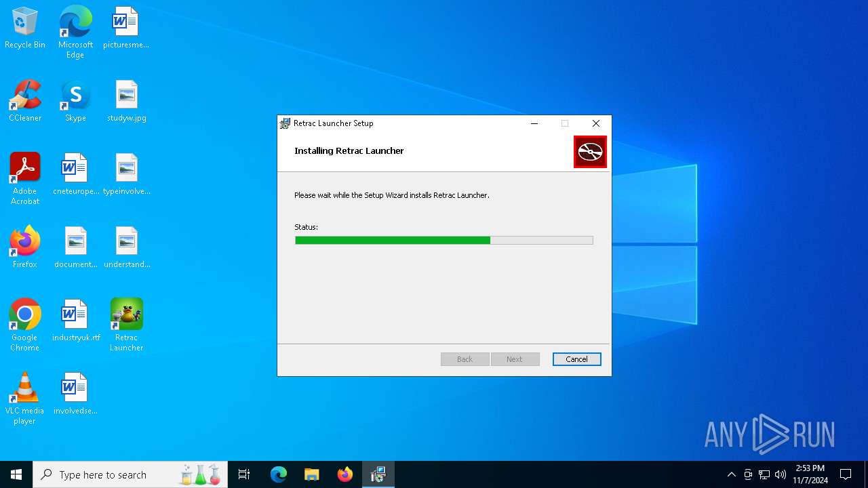This screenshot has width=868, height=488.
Task: Select the Firefox desktop shortcut
Action: [x=25, y=248]
